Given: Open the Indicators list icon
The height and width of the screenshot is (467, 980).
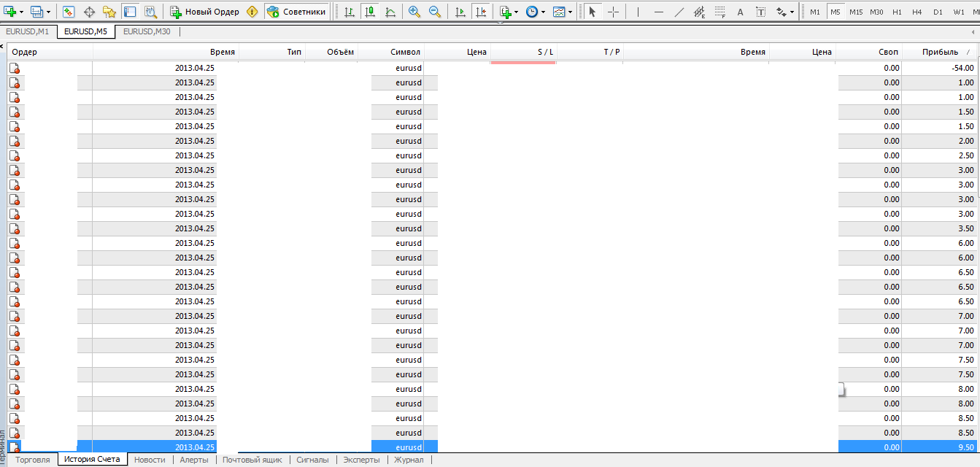Looking at the screenshot, I should click(506, 12).
